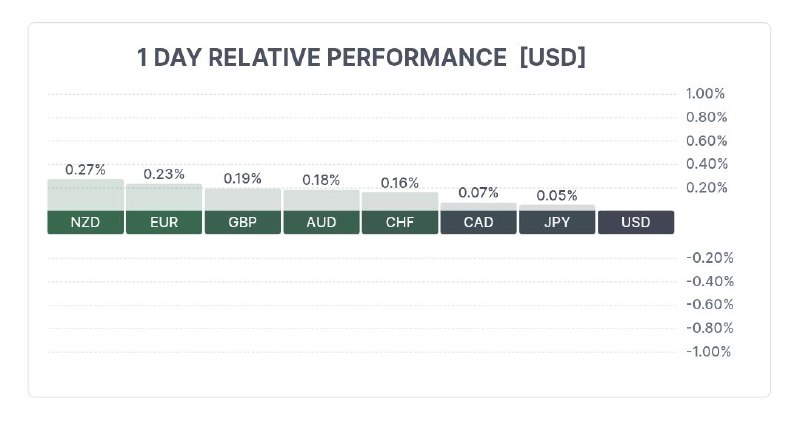Click the NZD 0.27% bar
This screenshot has width=800, height=421.
click(x=86, y=195)
